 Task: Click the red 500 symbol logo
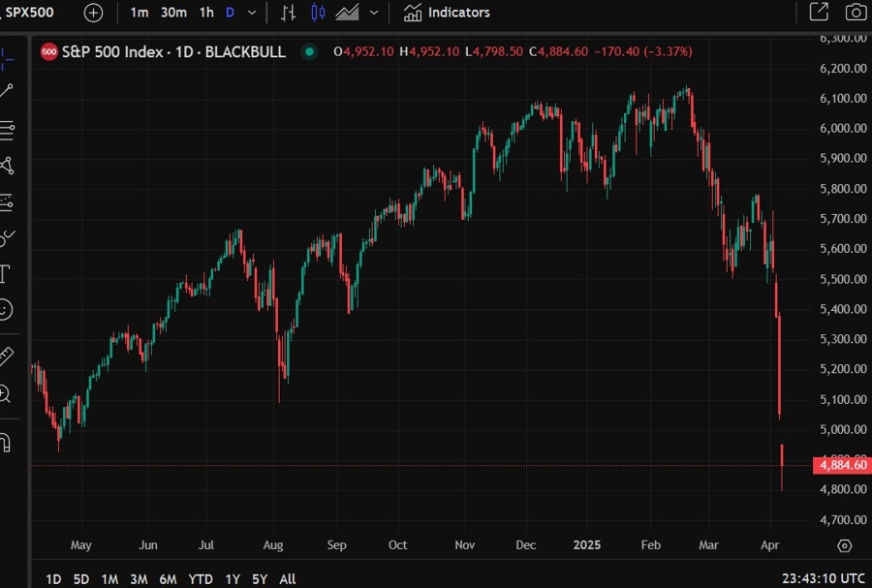click(x=49, y=52)
